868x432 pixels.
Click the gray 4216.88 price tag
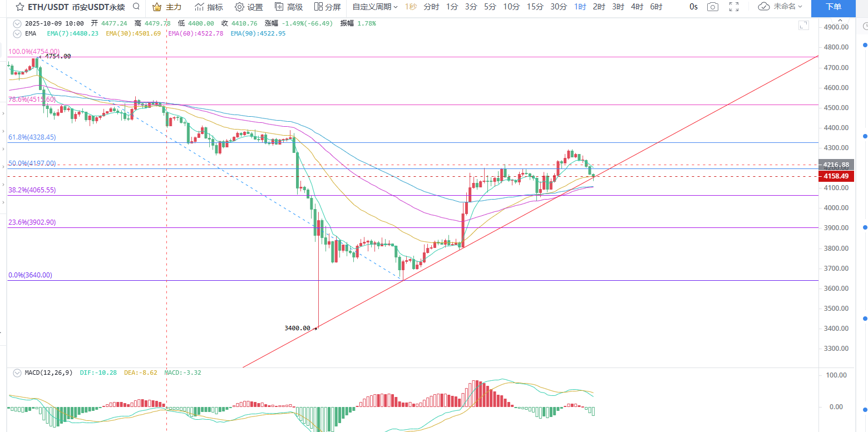coord(836,165)
